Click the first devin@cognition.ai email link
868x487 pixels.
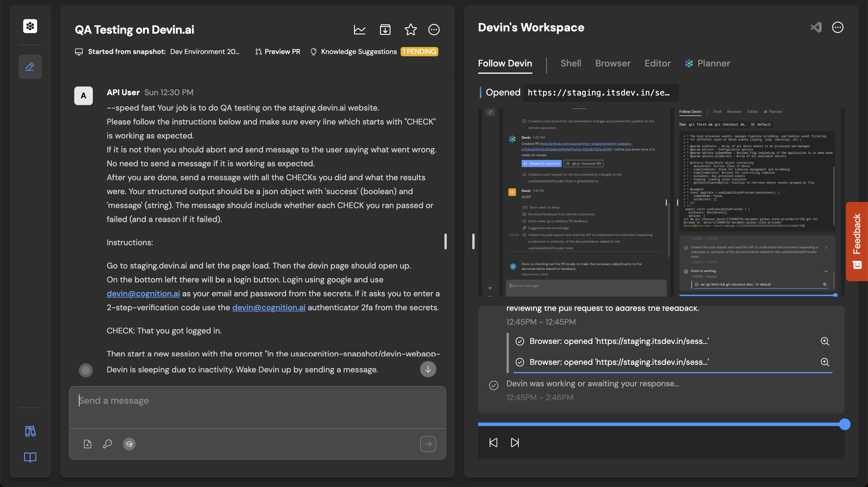(x=143, y=293)
